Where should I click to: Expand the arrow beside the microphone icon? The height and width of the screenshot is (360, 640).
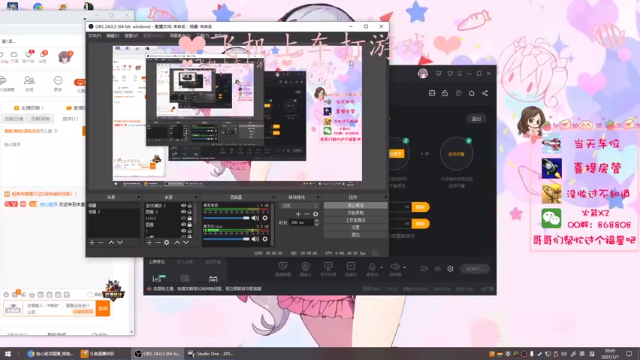pos(382,267)
